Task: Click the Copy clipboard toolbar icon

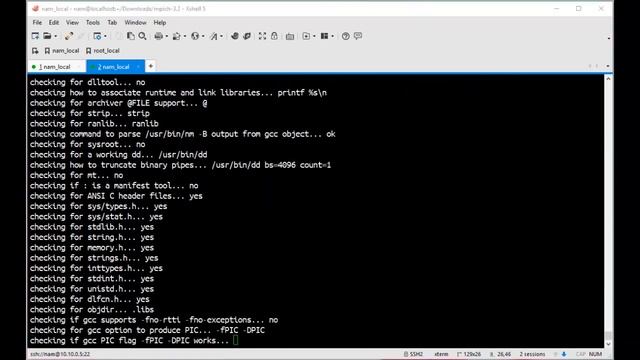Action: pos(131,36)
